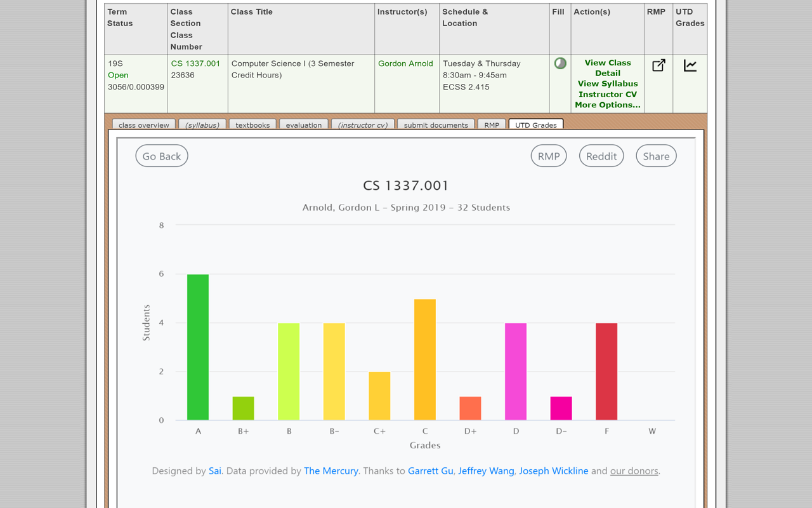Click the C+ grade bar
Screen dimensions: 812x508
point(379,396)
